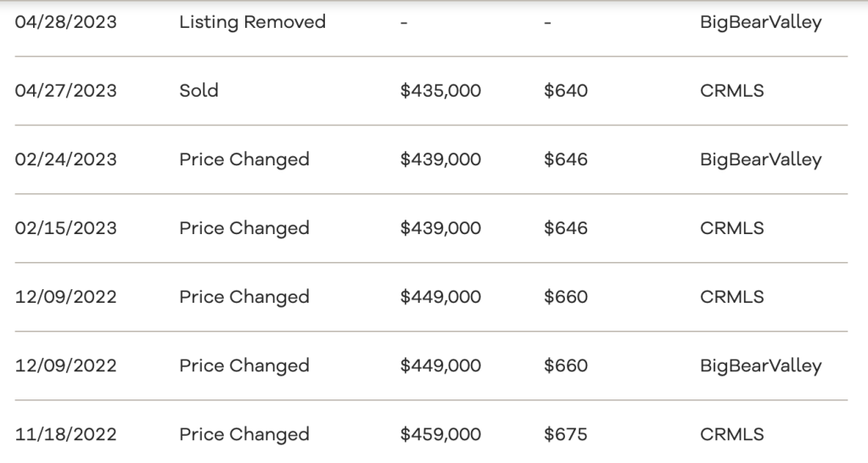Click the 04/27/2023 date cell
This screenshot has height=463, width=868.
pos(66,91)
